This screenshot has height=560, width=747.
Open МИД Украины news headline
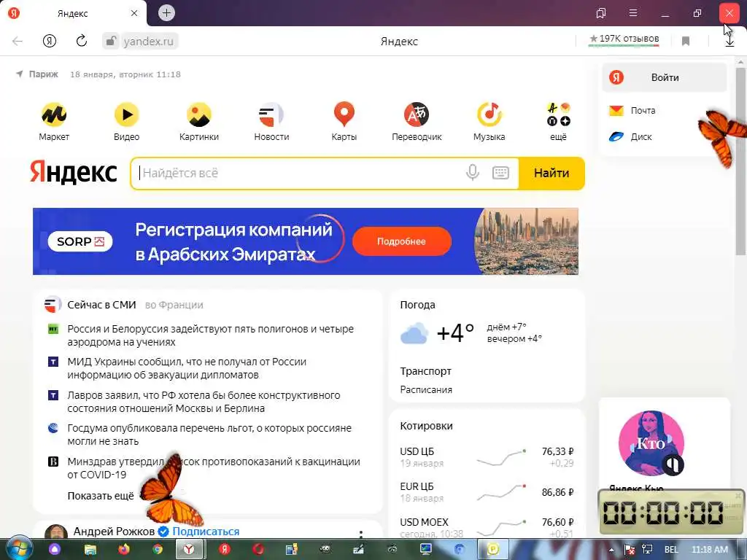click(x=187, y=368)
